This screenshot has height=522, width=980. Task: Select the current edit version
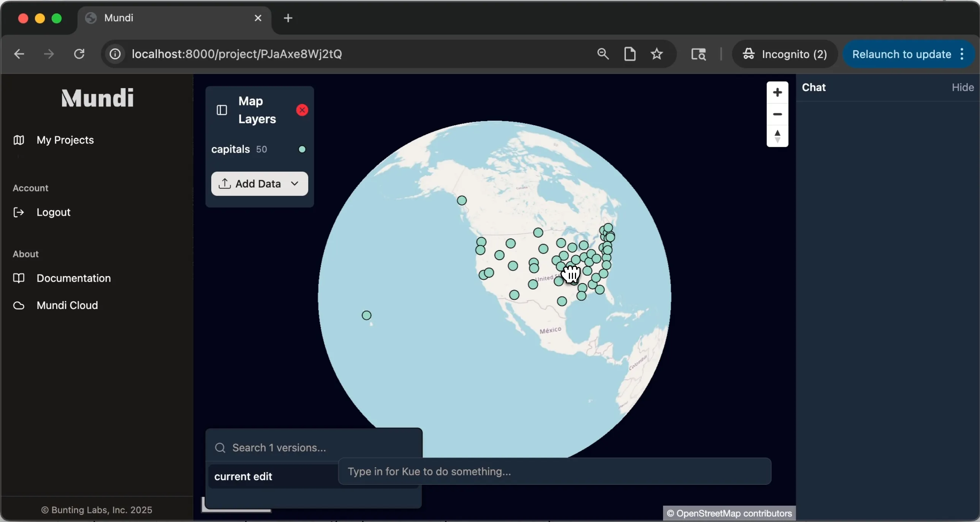point(273,476)
